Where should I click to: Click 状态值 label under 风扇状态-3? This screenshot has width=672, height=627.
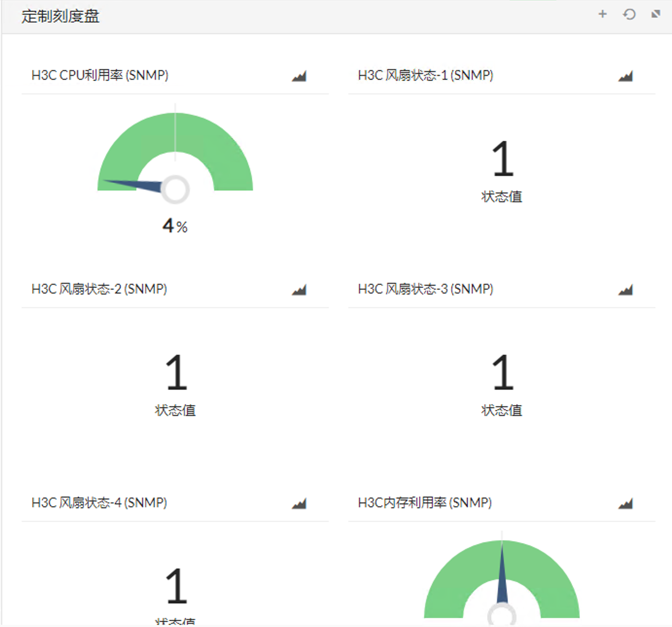[x=502, y=411]
